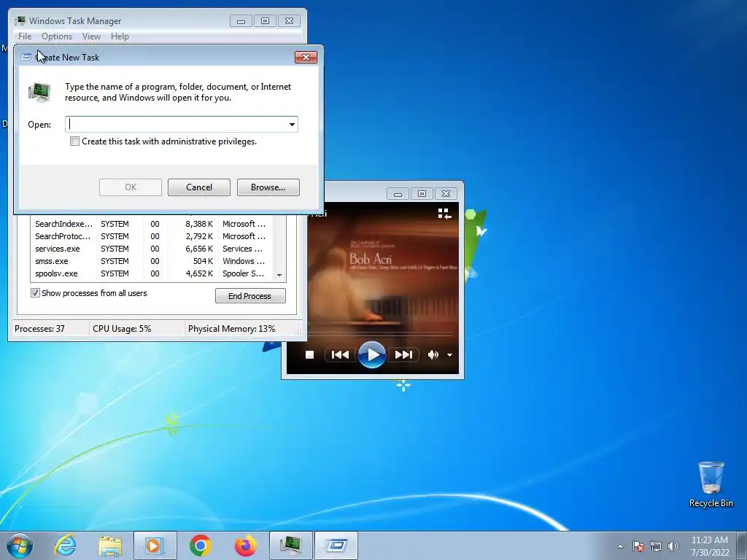The height and width of the screenshot is (560, 747).
Task: Open the Task Manager File menu
Action: (x=25, y=36)
